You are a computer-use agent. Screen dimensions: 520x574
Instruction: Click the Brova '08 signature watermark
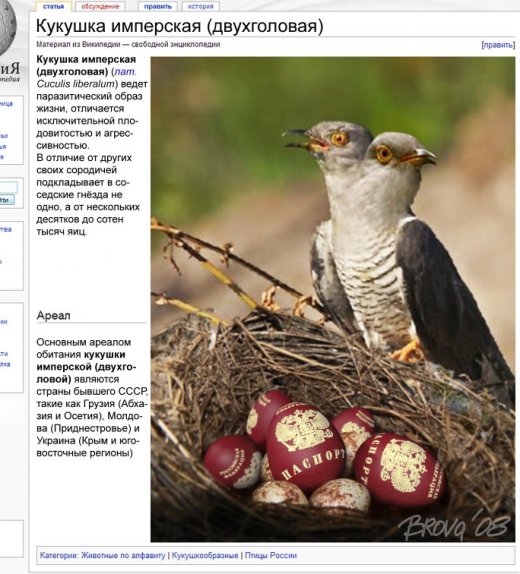point(454,526)
